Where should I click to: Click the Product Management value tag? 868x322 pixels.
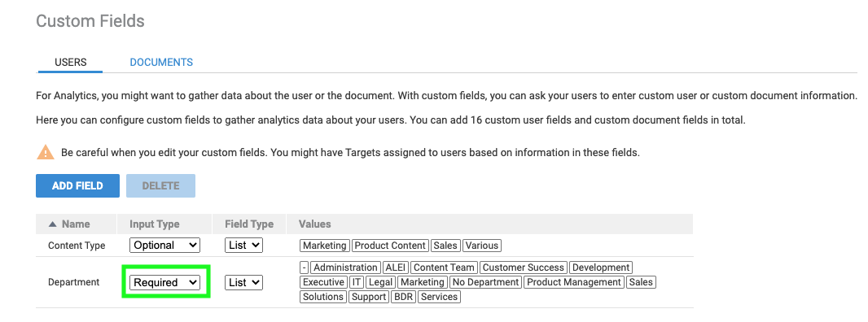pos(574,282)
